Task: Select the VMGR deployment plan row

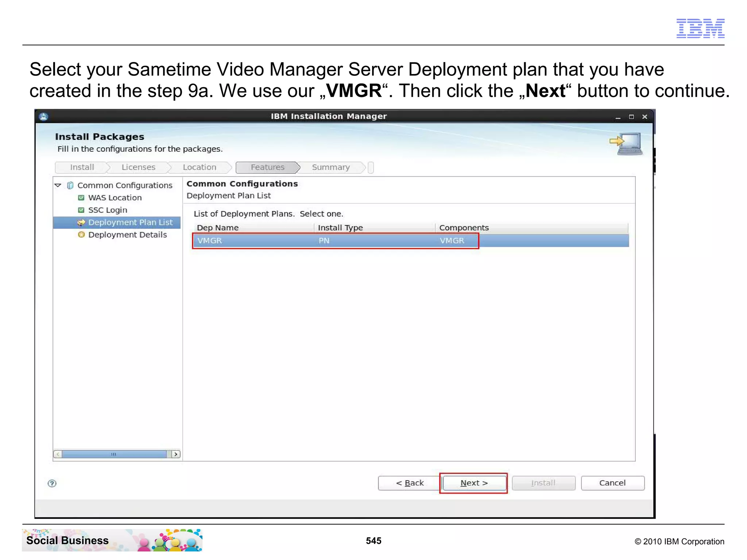Action: tap(411, 241)
